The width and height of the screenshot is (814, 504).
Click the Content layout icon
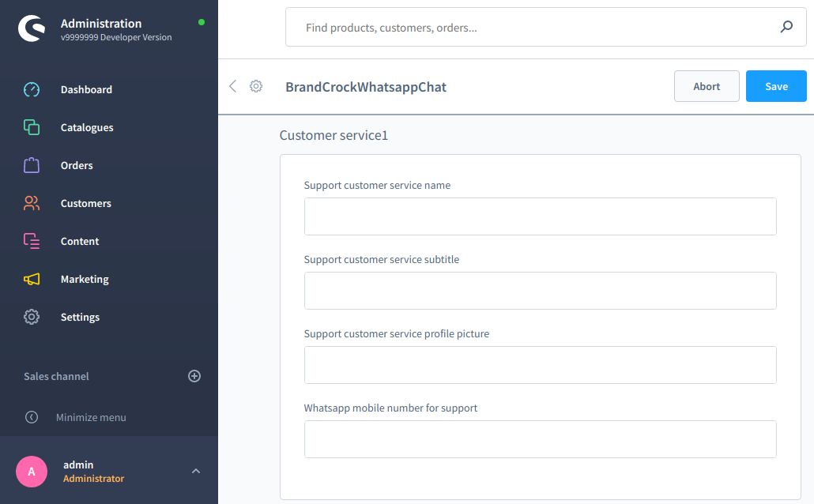32,241
